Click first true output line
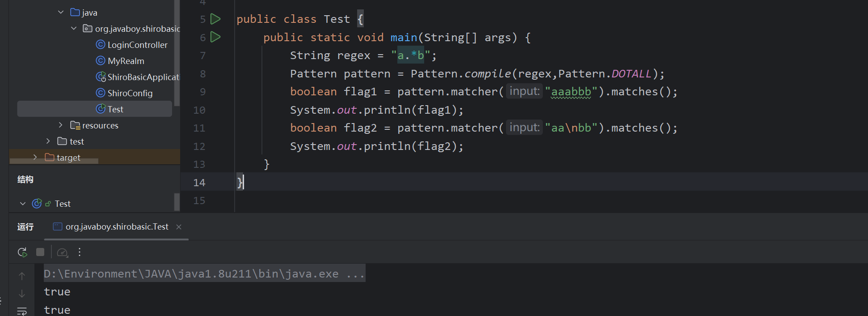This screenshot has height=316, width=868. click(x=57, y=292)
